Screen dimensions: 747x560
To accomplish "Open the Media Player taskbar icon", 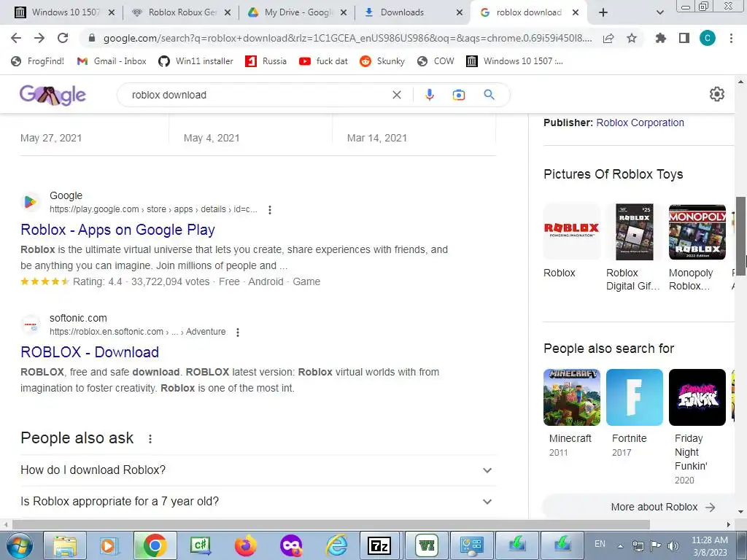I will pos(109,545).
